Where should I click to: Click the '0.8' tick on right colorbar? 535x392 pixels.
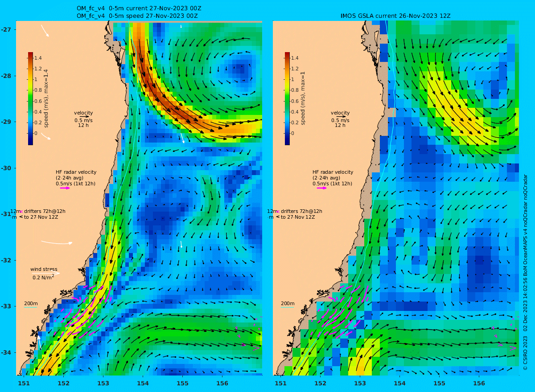click(x=295, y=90)
